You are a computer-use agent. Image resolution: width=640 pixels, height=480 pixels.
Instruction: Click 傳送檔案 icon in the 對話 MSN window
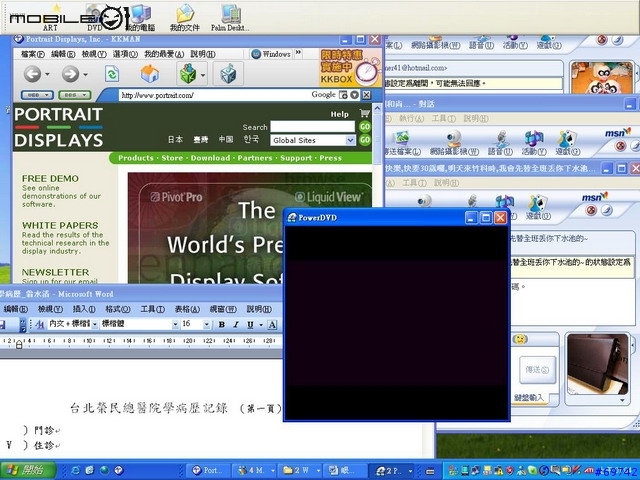[x=402, y=144]
